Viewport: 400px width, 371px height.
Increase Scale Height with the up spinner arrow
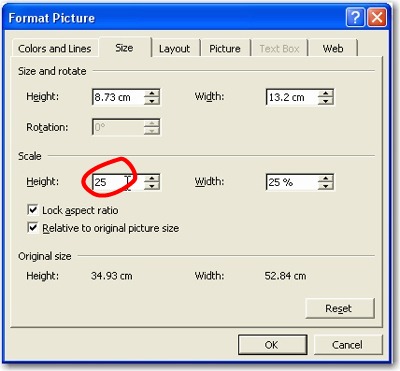click(152, 178)
